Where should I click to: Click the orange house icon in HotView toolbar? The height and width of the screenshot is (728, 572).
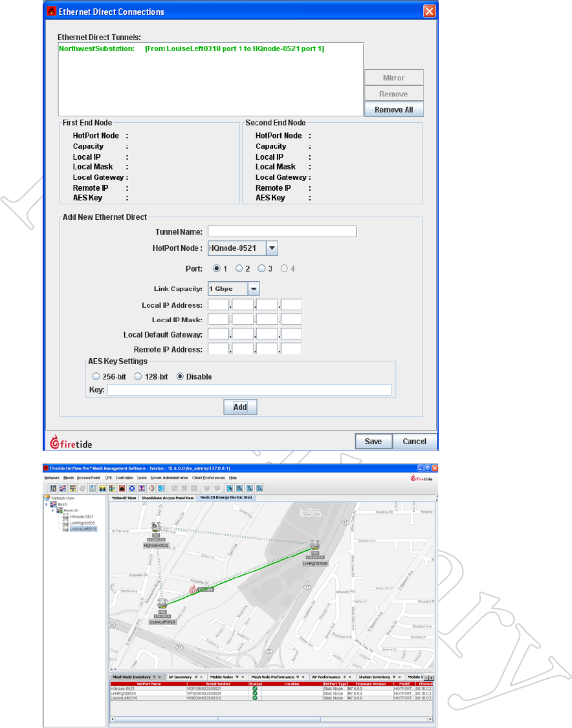[x=122, y=488]
